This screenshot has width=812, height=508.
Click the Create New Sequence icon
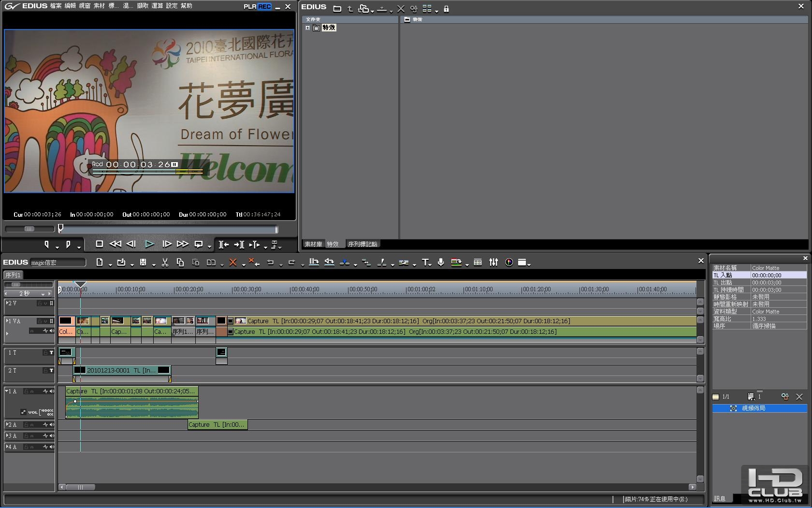[x=99, y=262]
